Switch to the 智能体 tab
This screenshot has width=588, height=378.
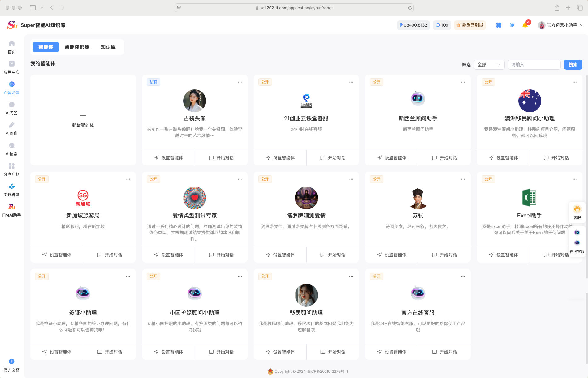(46, 47)
